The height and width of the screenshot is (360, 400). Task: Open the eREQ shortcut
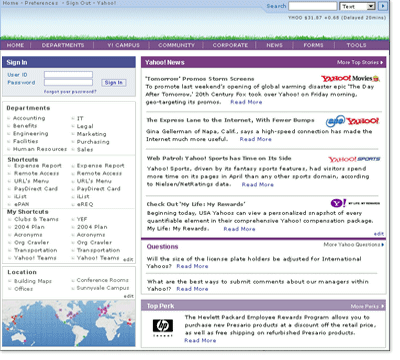pos(85,204)
